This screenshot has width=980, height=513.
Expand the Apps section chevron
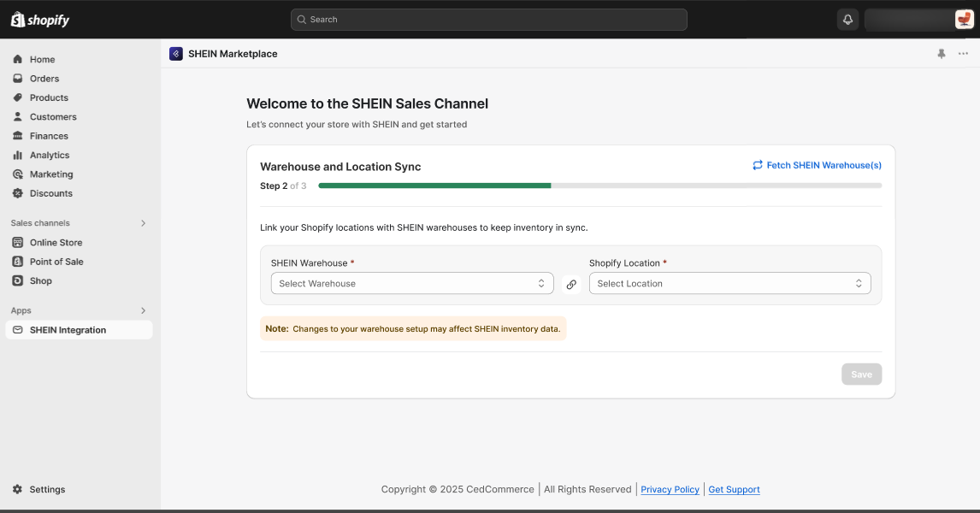[x=143, y=310]
